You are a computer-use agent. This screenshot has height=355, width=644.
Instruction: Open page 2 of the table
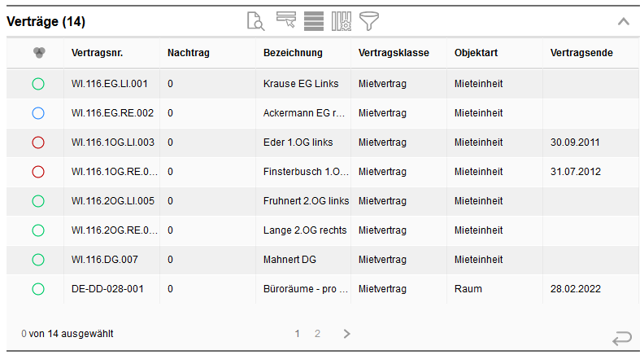(x=318, y=333)
